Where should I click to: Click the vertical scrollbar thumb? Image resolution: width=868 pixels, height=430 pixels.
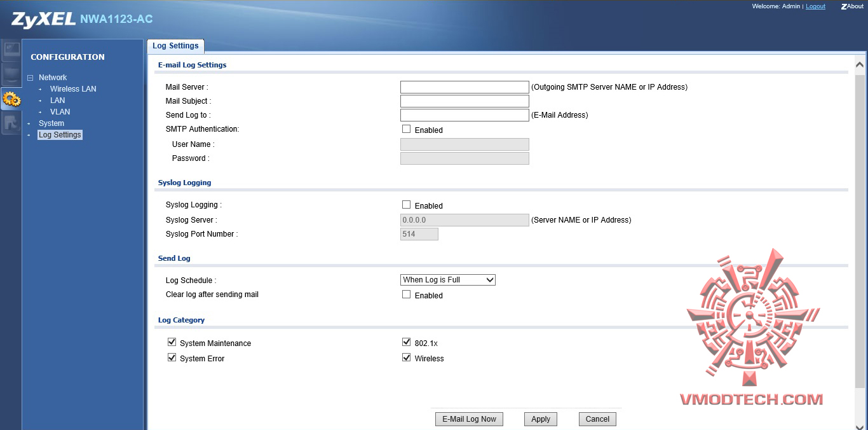(860, 231)
